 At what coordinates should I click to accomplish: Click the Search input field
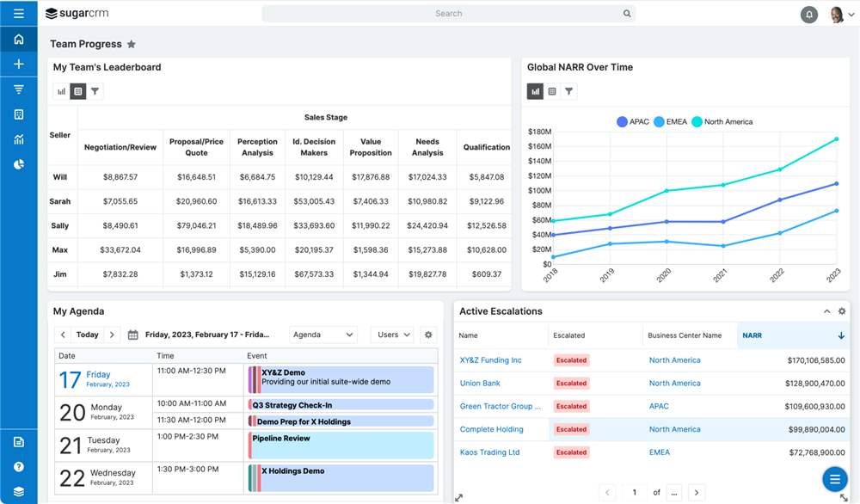[x=447, y=14]
